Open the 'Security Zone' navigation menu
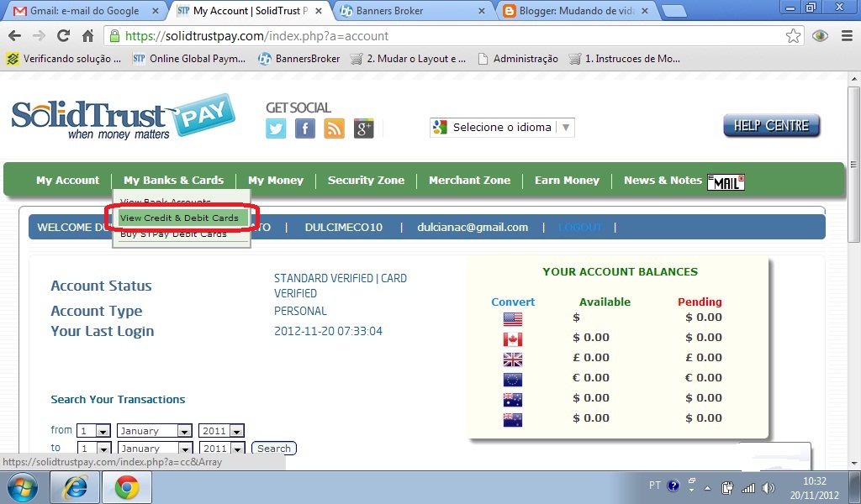 click(367, 180)
